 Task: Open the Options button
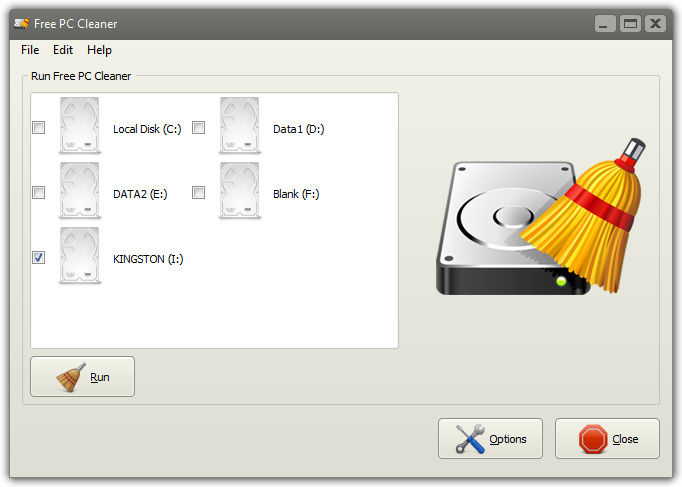490,439
